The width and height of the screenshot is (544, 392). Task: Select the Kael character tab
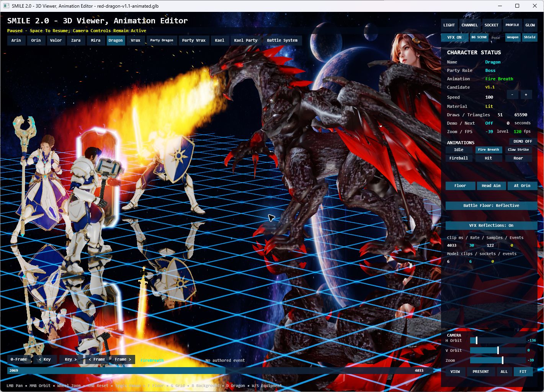coord(220,40)
